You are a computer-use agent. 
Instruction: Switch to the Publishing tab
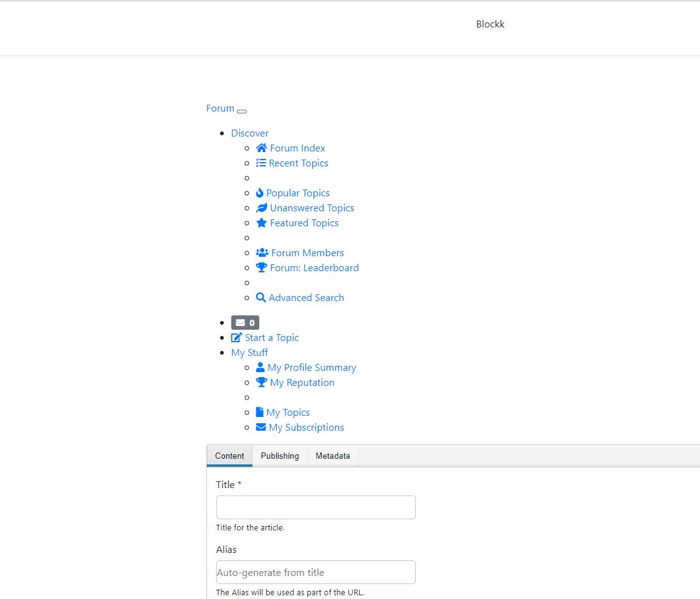point(279,456)
